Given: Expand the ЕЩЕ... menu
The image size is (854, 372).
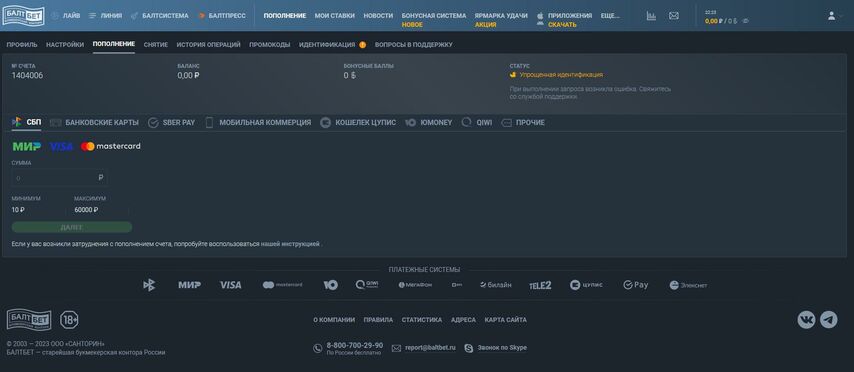Looking at the screenshot, I should pos(610,16).
